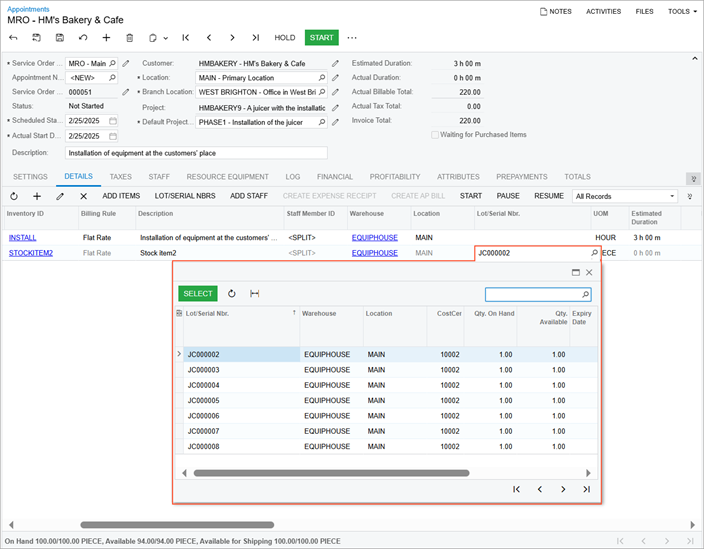Expand the tabs overflow chevron
Viewport: 704px width, 549px height.
pos(693,179)
